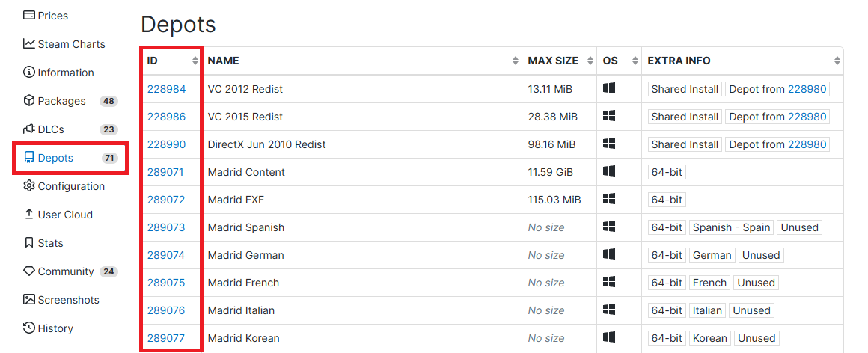Click the User Cloud upload icon

[29, 214]
